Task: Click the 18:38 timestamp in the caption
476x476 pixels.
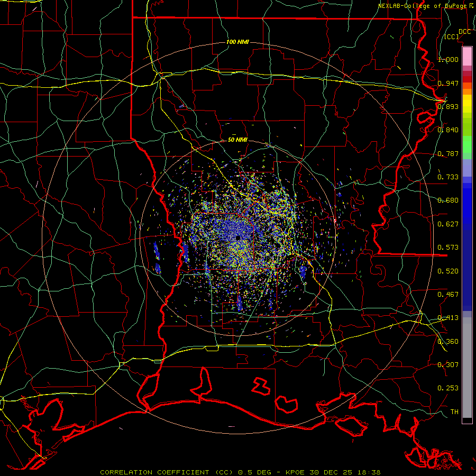Action: point(369,472)
